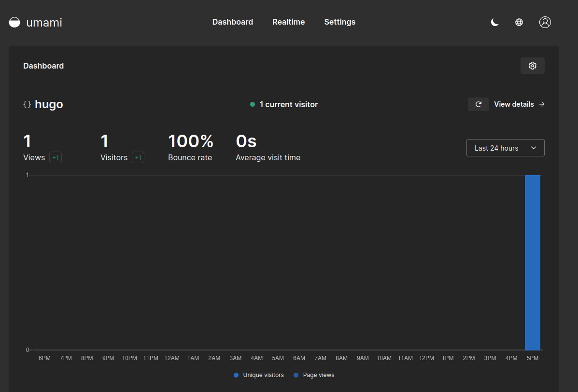Refresh the hugo website stats

[x=478, y=104]
